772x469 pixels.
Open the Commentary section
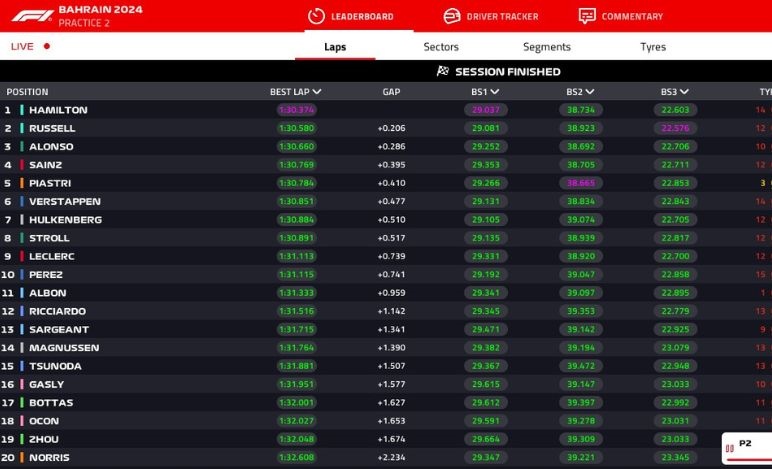click(632, 17)
